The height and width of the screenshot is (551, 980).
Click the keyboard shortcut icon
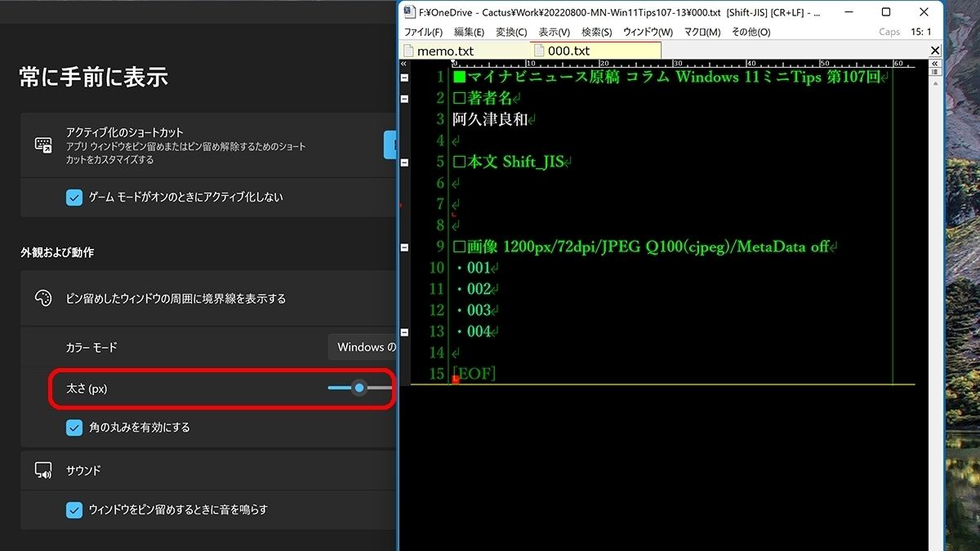43,144
